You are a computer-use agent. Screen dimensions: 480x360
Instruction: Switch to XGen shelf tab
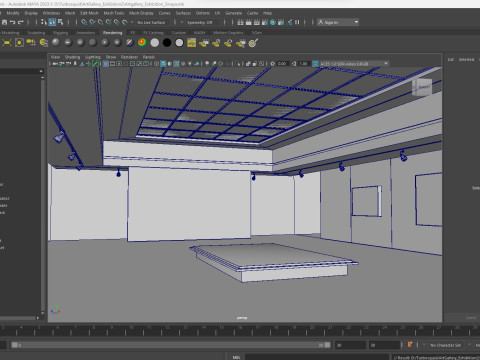click(257, 33)
